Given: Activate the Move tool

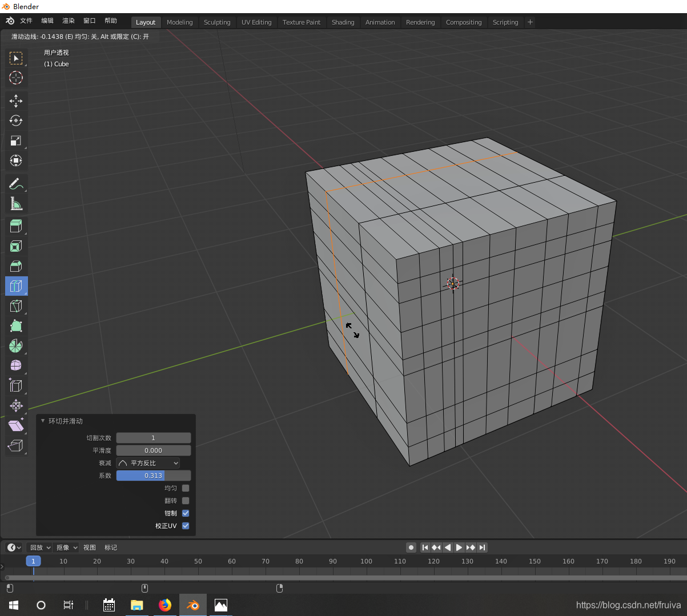Looking at the screenshot, I should coord(16,101).
